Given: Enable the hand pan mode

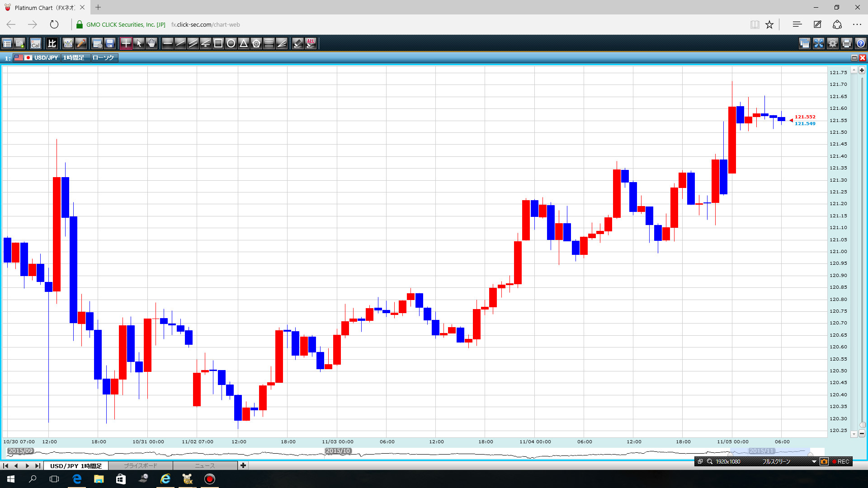Looking at the screenshot, I should point(151,43).
